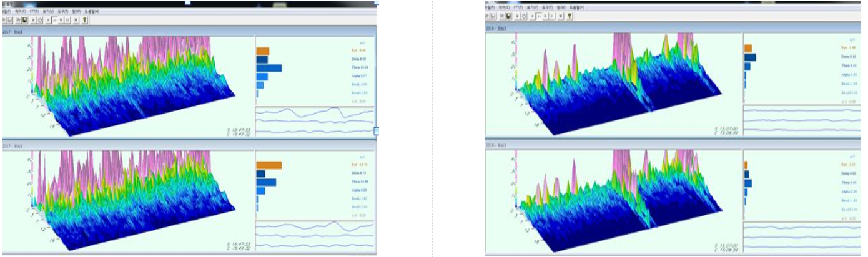This screenshot has height=257, width=868.
Task: Click the 3D spectrum plot in 2017 lower panel
Action: click(x=128, y=200)
